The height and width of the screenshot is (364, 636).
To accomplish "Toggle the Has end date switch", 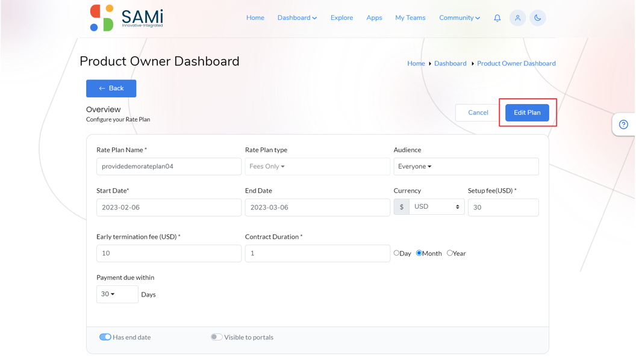I will tap(105, 337).
